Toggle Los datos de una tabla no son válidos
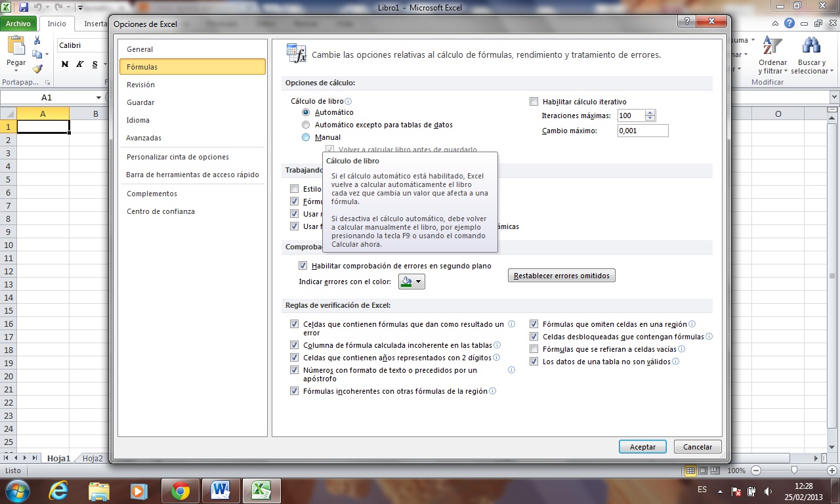 [x=534, y=362]
